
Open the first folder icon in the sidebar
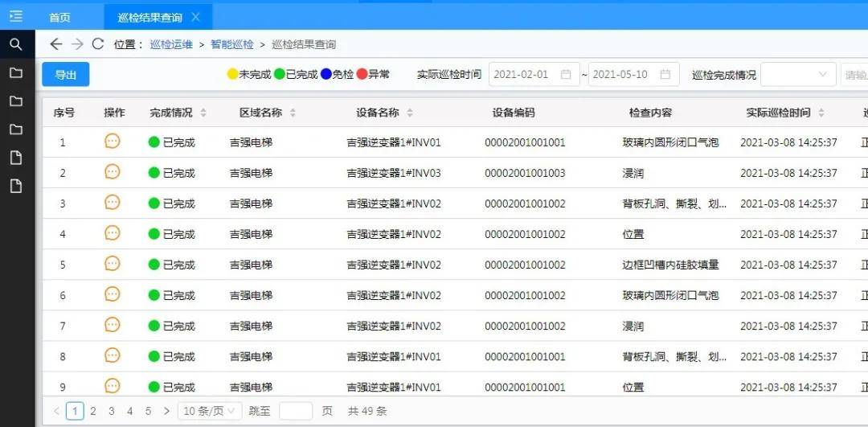[x=16, y=72]
